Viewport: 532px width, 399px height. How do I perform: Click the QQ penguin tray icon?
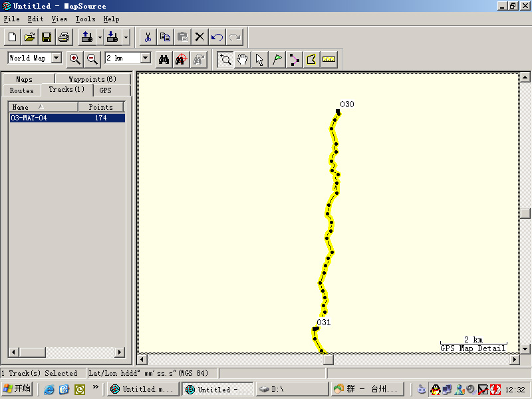click(x=435, y=389)
